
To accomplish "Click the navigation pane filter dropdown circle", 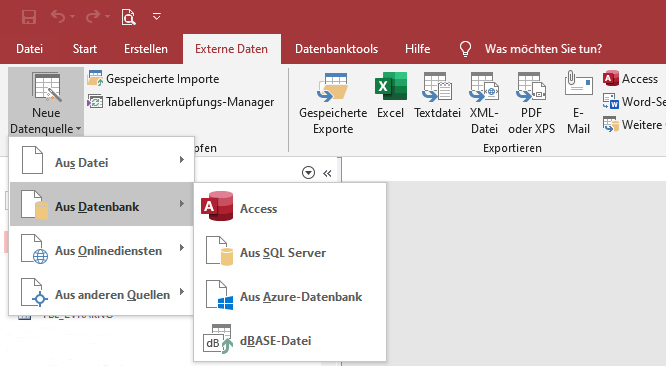I will (x=308, y=173).
